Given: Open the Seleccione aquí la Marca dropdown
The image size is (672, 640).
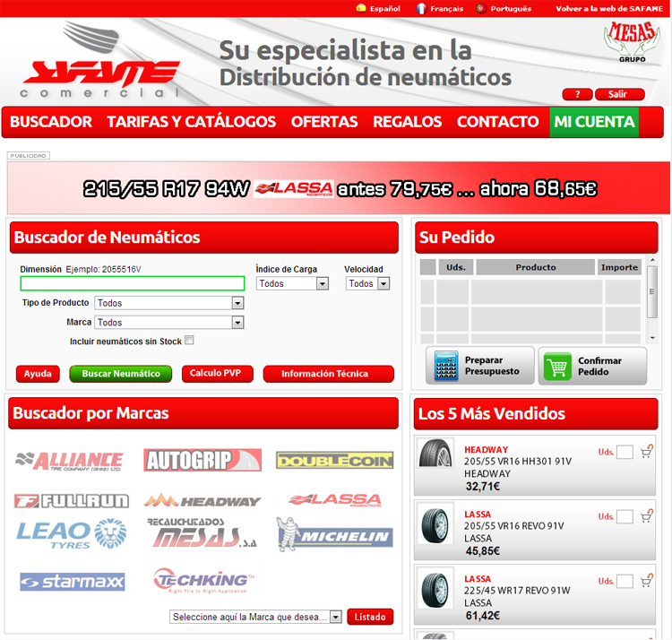Looking at the screenshot, I should [x=255, y=617].
